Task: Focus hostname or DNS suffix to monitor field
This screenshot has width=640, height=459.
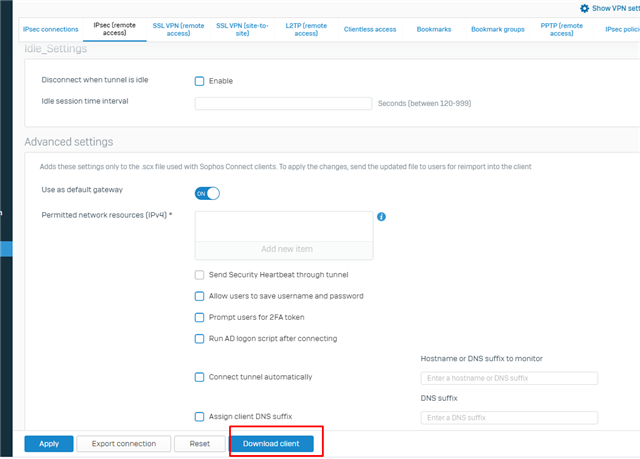Action: pyautogui.click(x=509, y=378)
